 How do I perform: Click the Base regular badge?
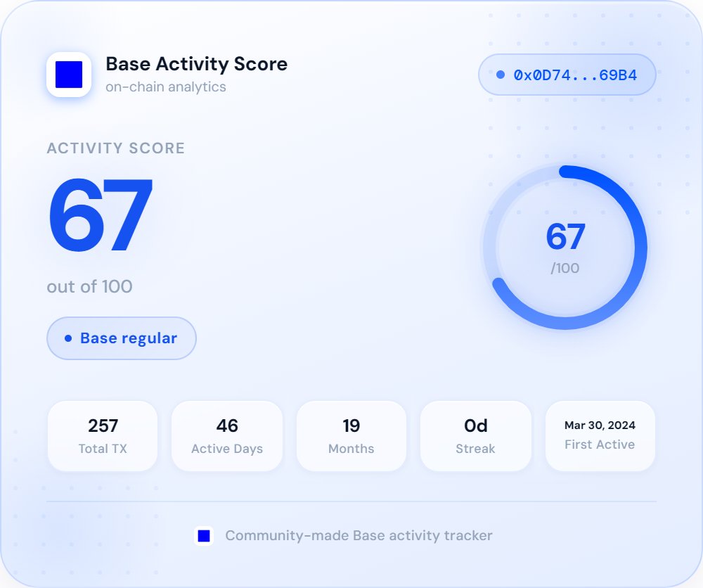pos(122,338)
